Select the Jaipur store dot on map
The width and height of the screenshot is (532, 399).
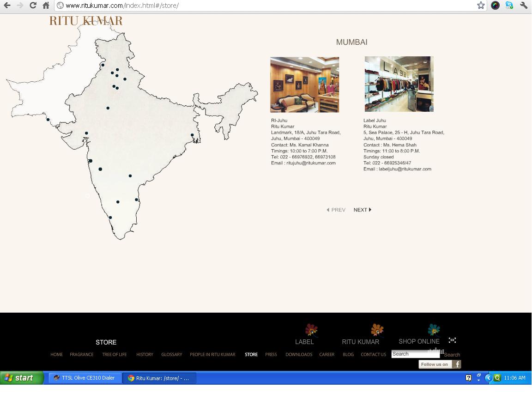[x=108, y=108]
